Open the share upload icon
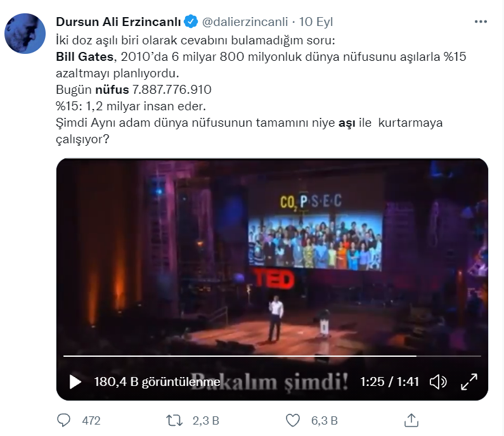Image resolution: width=504 pixels, height=436 pixels. (411, 420)
